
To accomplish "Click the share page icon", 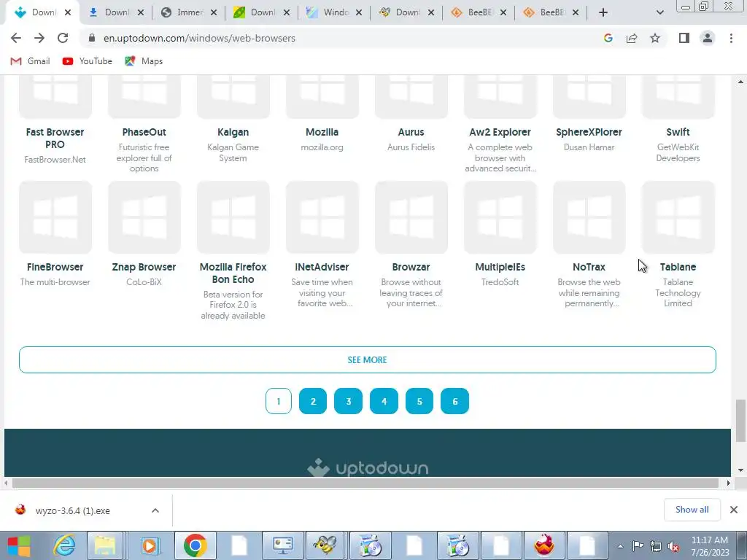I will (632, 38).
